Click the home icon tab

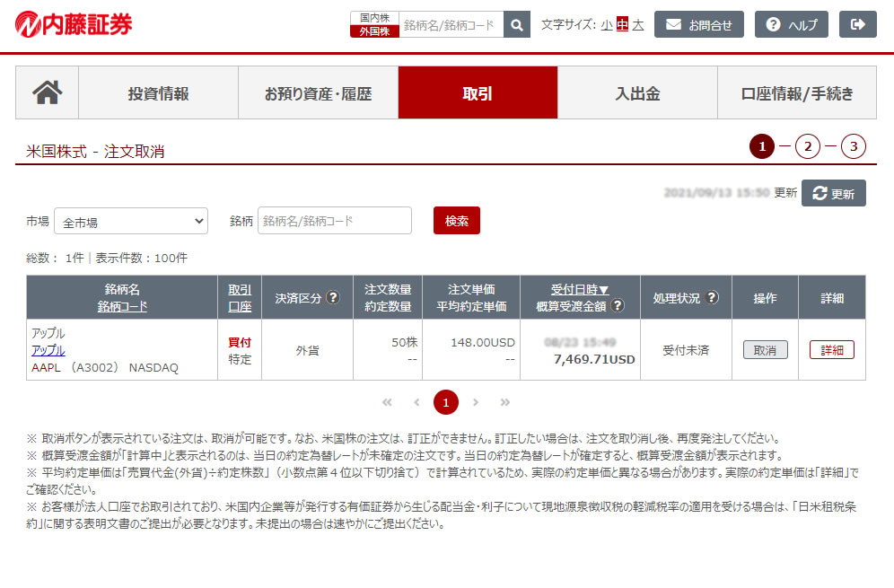coord(47,92)
